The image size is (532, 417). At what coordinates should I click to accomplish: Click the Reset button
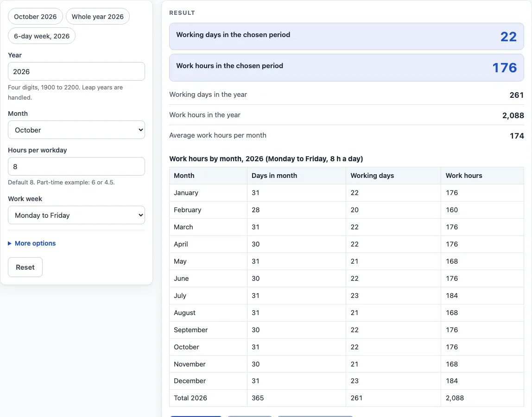(25, 267)
